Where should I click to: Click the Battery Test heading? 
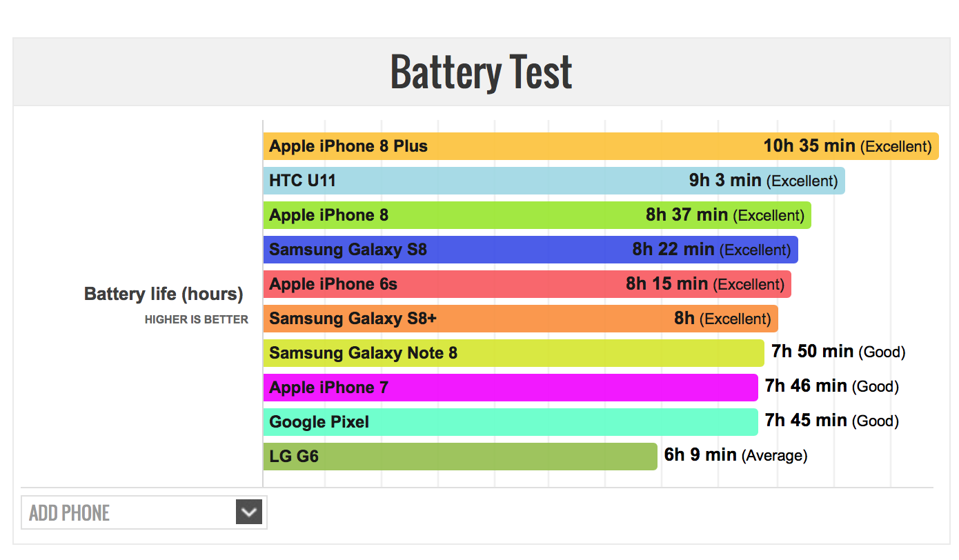pyautogui.click(x=481, y=72)
